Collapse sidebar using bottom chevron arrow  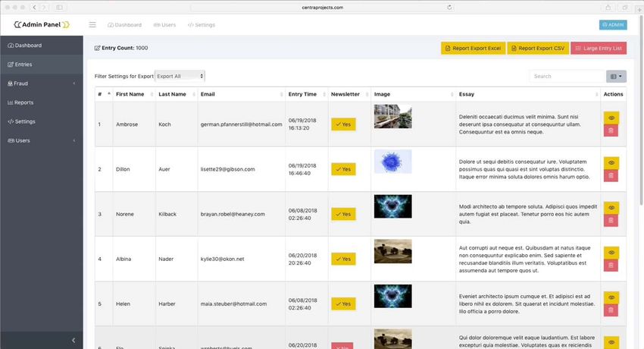(73, 341)
